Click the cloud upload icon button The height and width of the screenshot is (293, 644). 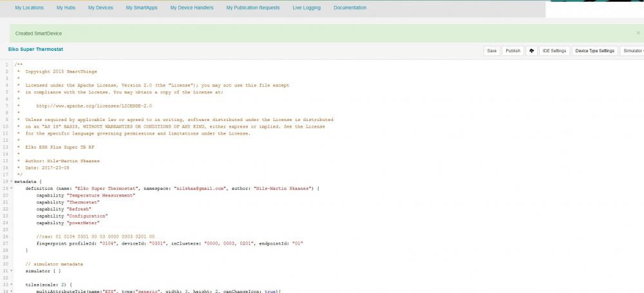pos(531,50)
